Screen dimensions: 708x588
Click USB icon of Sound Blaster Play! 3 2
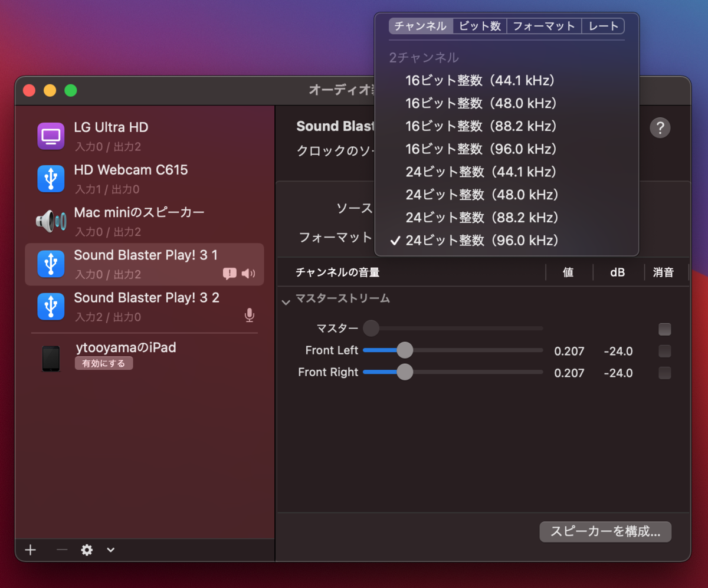point(51,306)
